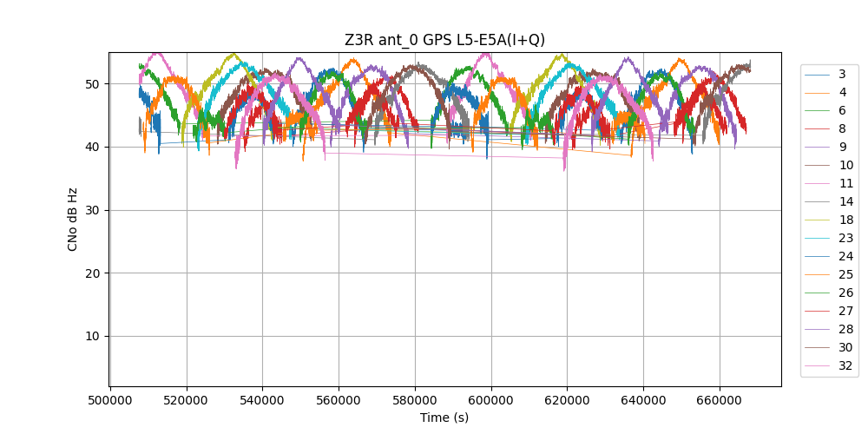
Task: Select legend label 32
Action: 845,365
